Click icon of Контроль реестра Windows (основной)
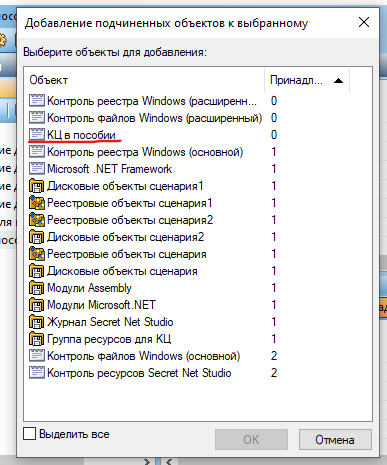The width and height of the screenshot is (387, 465). click(37, 152)
